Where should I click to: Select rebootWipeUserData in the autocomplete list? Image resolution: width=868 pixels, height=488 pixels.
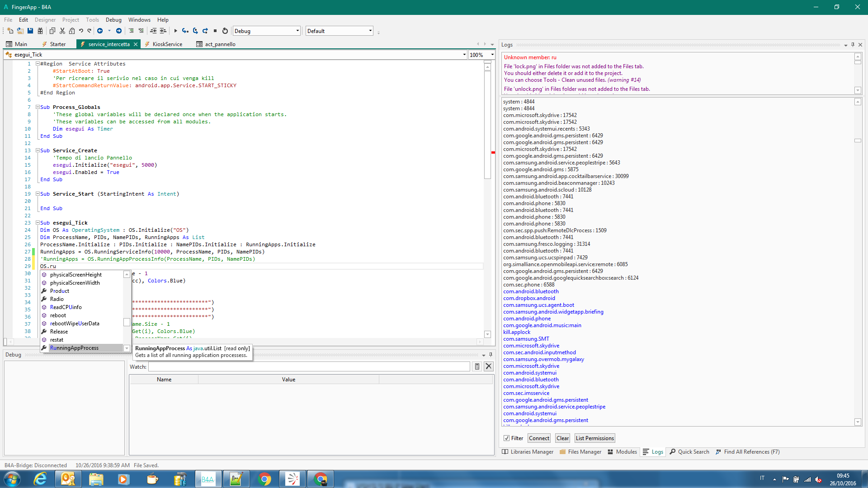coord(81,324)
